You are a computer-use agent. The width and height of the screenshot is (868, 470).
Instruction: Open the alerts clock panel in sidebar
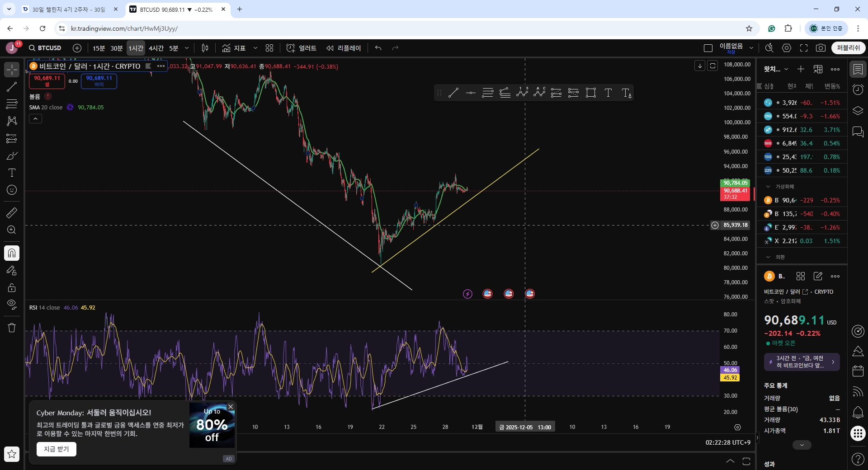coord(858,90)
